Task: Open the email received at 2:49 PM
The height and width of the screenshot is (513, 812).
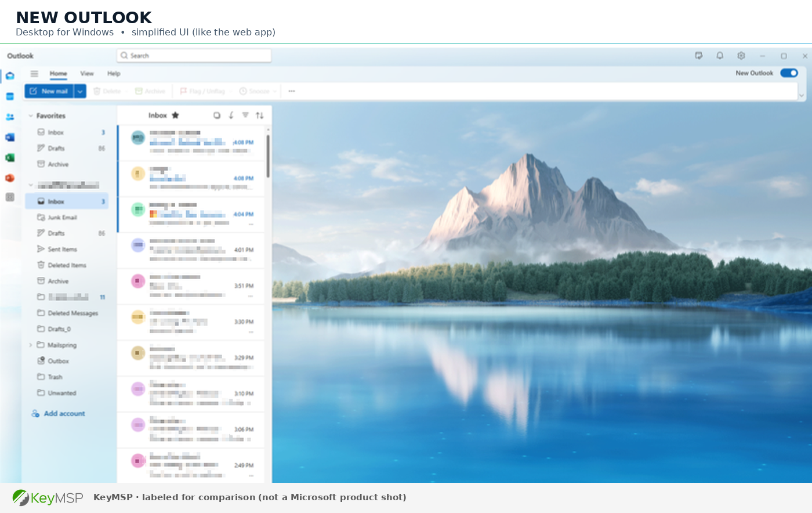Action: point(191,466)
